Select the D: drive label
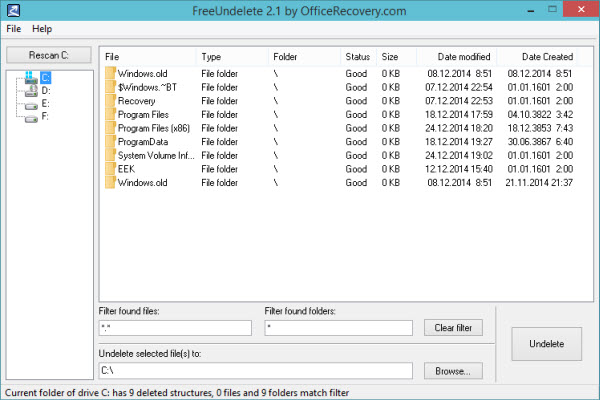 [46, 91]
